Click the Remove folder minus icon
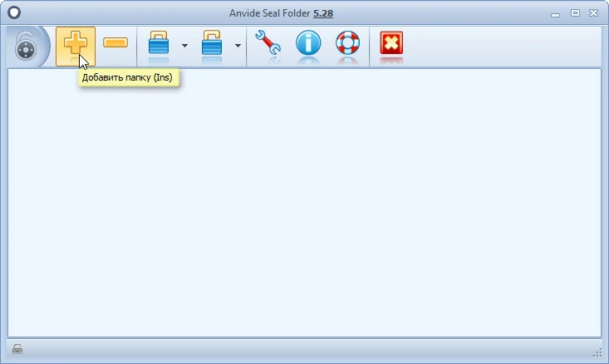This screenshot has width=609, height=364. [115, 42]
